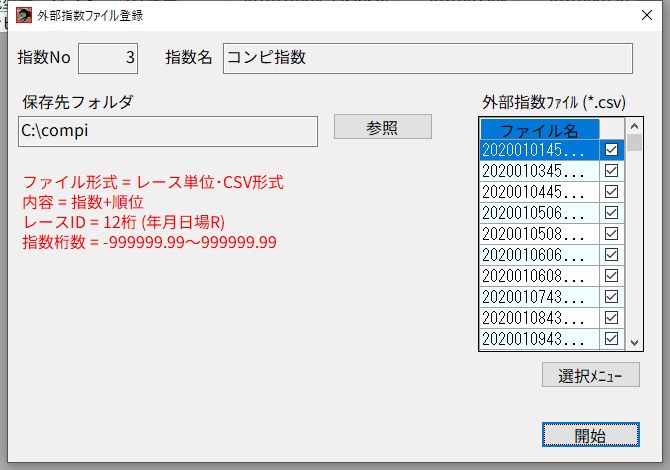Click the app icon in the title bar
This screenshot has width=670, height=470.
(x=24, y=15)
